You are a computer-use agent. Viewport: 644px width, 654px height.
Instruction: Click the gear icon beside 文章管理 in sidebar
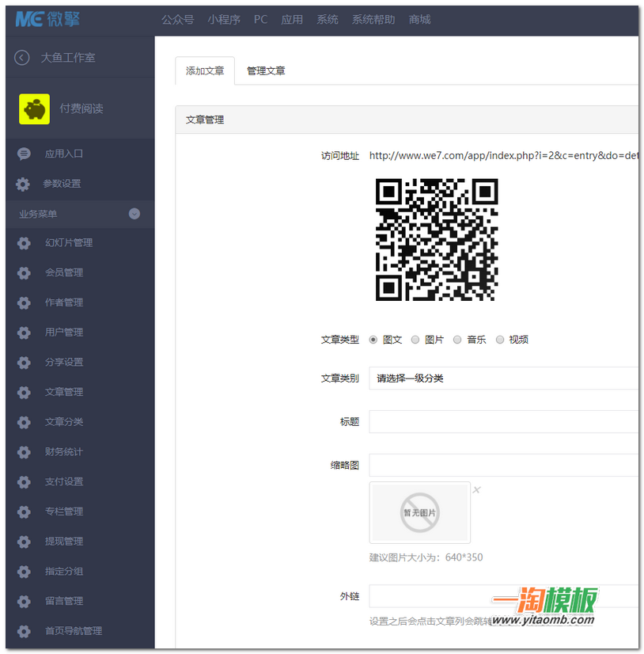pyautogui.click(x=24, y=393)
